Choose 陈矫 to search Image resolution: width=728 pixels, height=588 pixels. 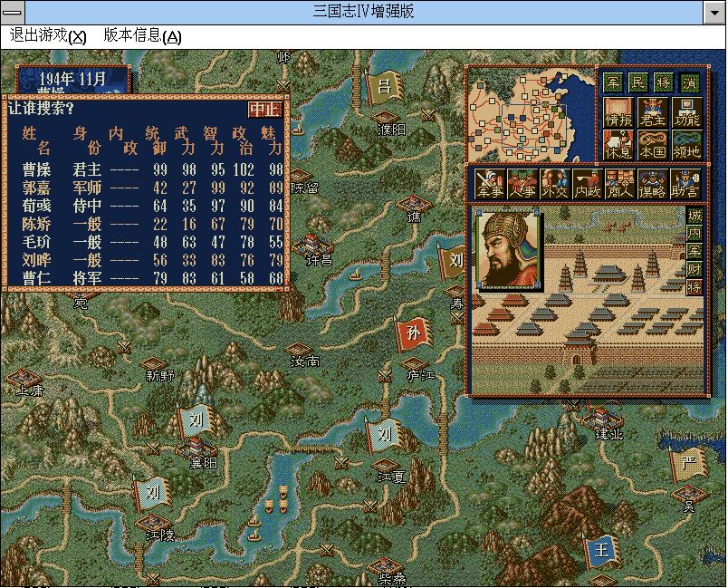[153, 224]
